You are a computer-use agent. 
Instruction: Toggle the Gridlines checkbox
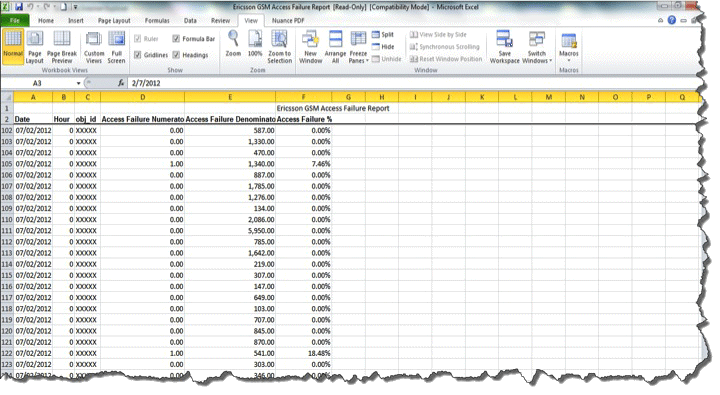click(x=151, y=55)
